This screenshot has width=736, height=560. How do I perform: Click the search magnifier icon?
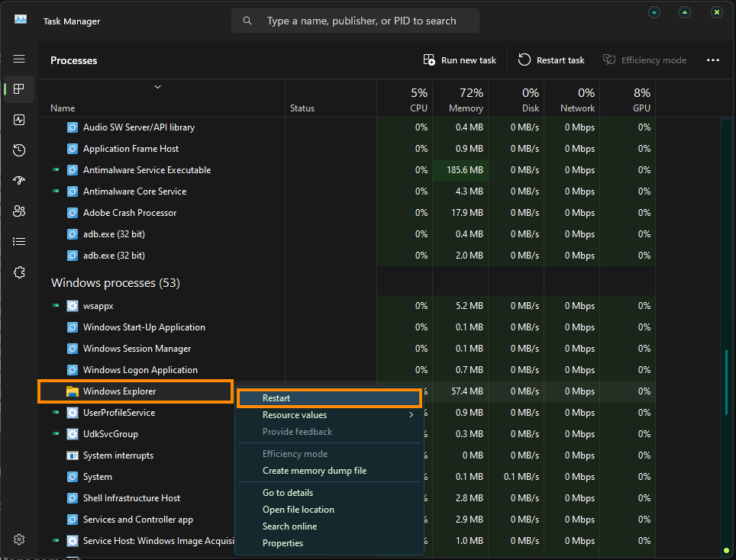[247, 21]
